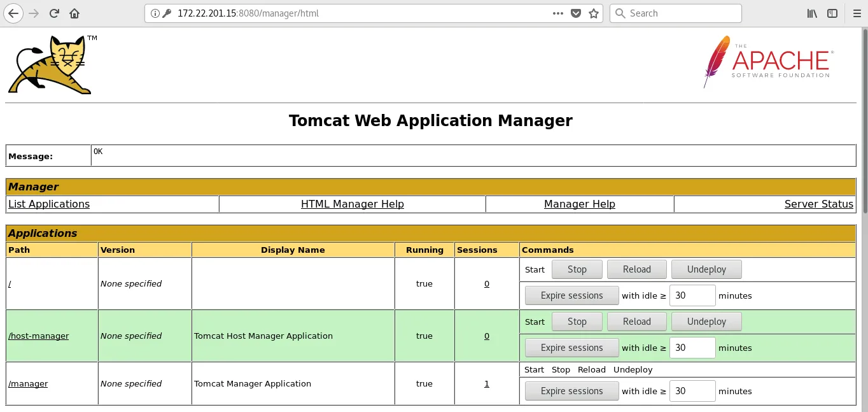Screen dimensions: 868x412
Task: Reload the page with the refresh icon
Action: click(x=55, y=13)
